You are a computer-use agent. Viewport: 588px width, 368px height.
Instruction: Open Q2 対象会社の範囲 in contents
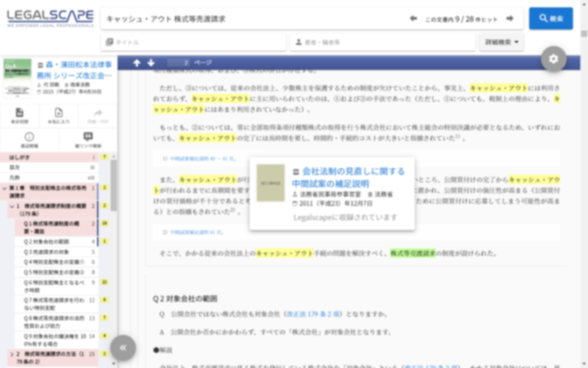tap(57, 241)
